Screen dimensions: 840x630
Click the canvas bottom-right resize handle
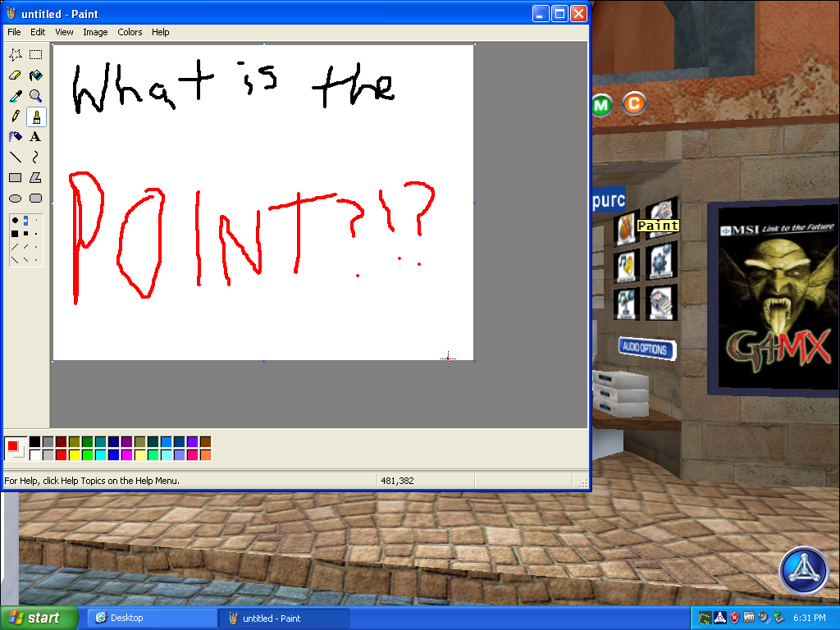point(475,361)
